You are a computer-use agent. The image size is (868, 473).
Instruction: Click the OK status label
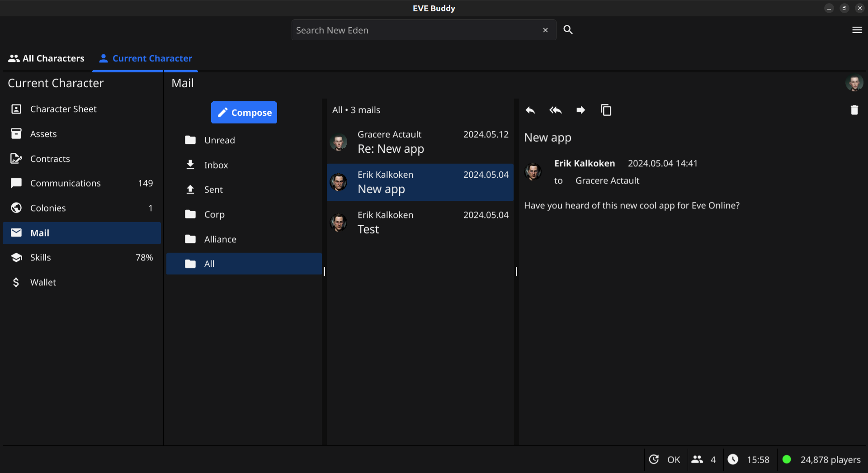click(x=674, y=460)
